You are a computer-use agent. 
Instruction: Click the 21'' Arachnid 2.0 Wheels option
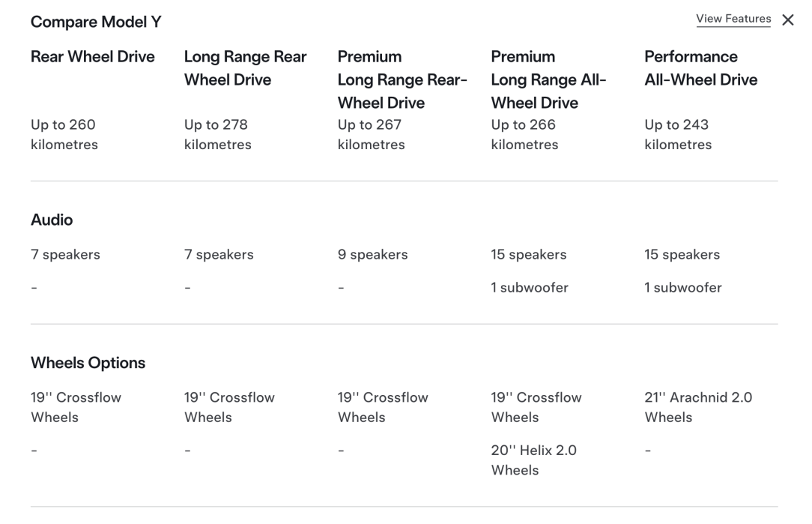(x=698, y=407)
